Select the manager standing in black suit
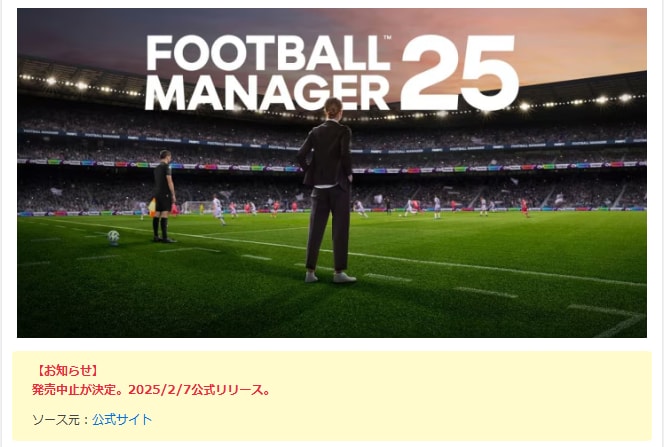 point(327,190)
